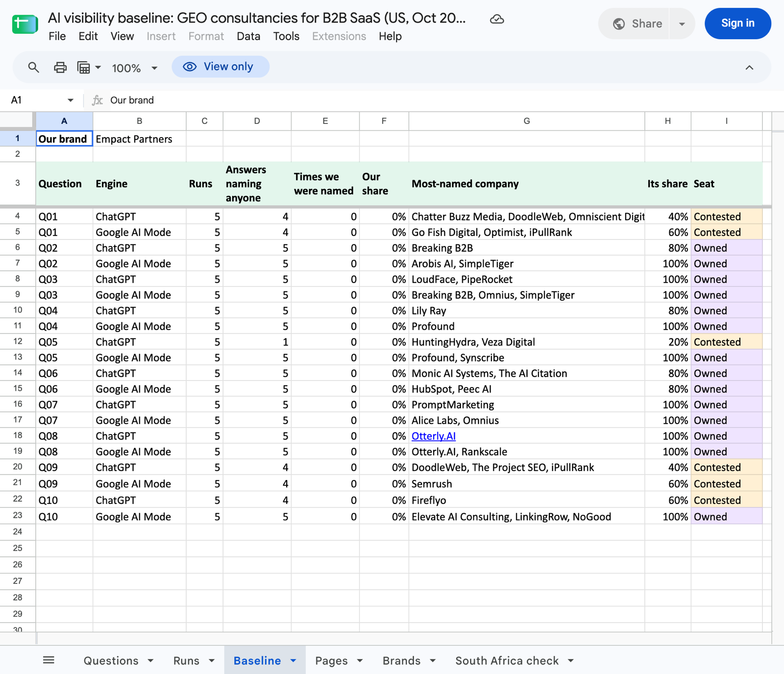This screenshot has height=674, width=784.
Task: Open the Baseline tab menu arrow
Action: tap(293, 660)
